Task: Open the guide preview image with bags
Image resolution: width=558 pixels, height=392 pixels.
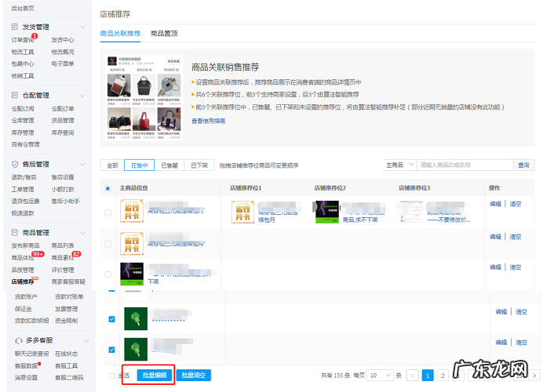Action: pyautogui.click(x=144, y=98)
